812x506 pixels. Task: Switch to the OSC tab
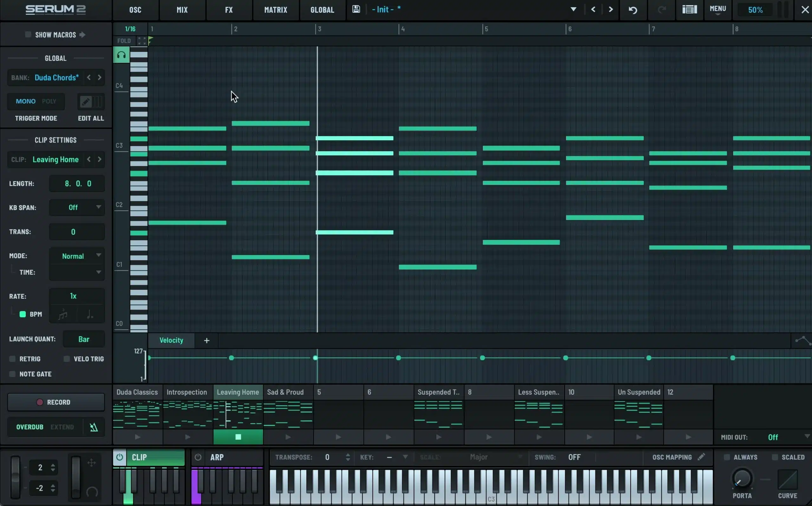(x=135, y=10)
